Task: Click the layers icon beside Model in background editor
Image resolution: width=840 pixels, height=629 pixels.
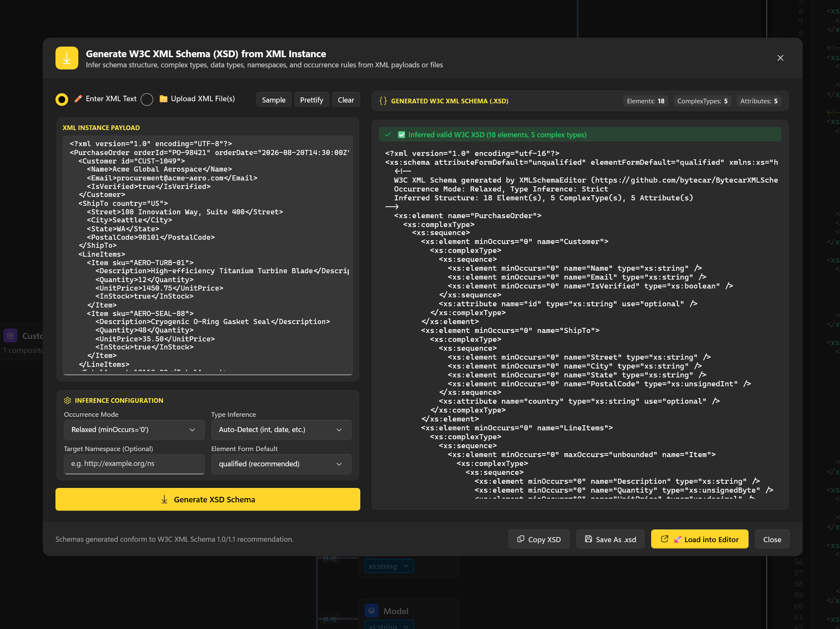Action: [371, 611]
